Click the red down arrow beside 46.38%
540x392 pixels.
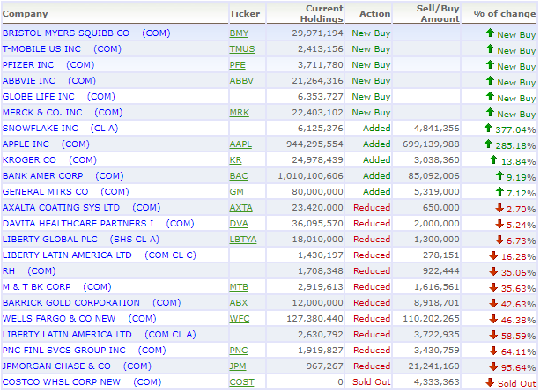coord(493,319)
